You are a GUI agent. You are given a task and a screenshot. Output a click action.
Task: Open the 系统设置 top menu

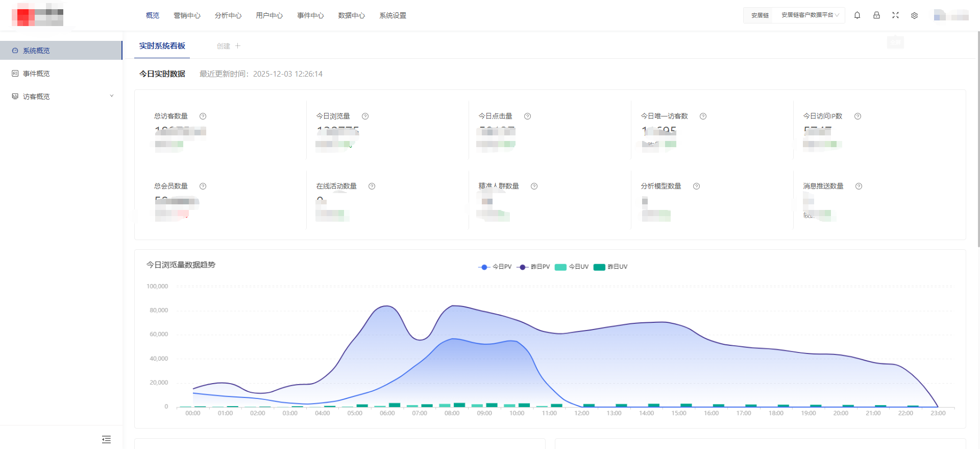point(393,15)
